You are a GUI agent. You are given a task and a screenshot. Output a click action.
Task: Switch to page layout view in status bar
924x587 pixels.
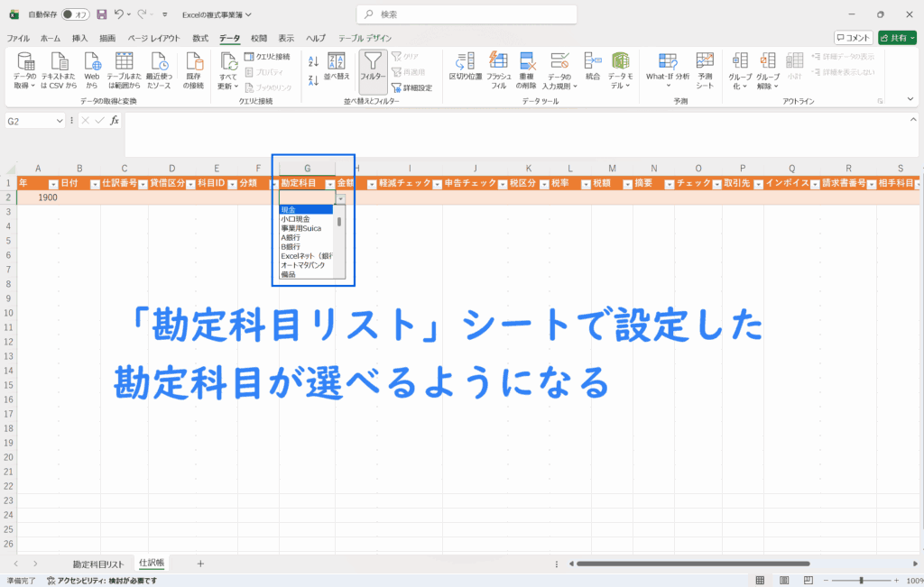click(x=784, y=581)
